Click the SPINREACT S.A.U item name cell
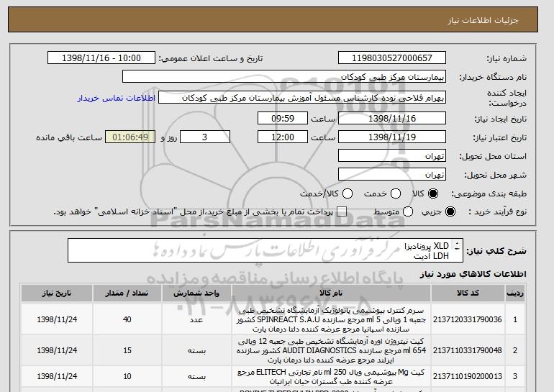 pos(331,319)
